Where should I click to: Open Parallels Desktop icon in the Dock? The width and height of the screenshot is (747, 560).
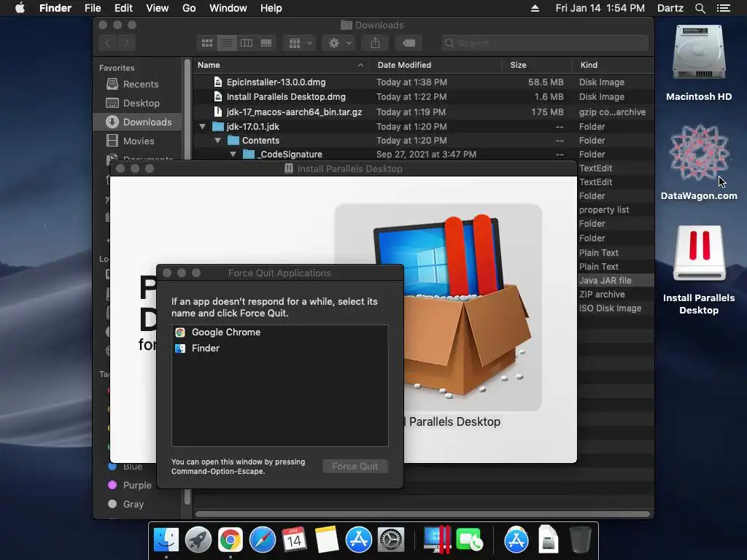(437, 540)
